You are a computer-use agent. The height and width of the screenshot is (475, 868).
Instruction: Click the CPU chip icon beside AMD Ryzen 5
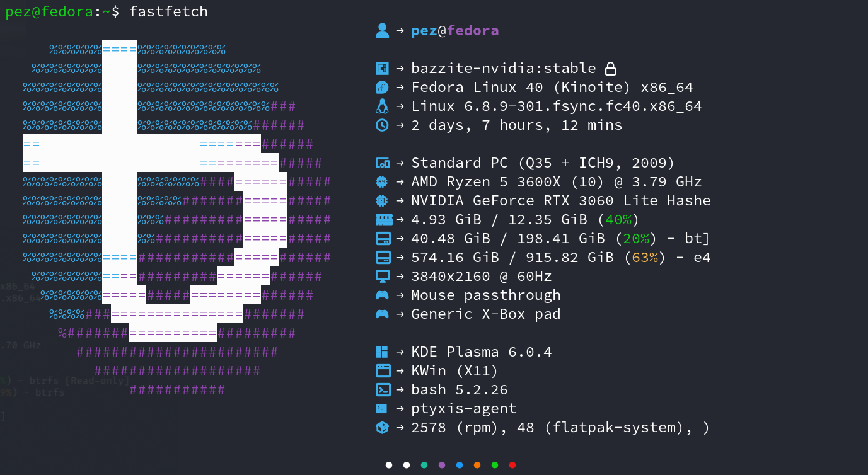[382, 181]
